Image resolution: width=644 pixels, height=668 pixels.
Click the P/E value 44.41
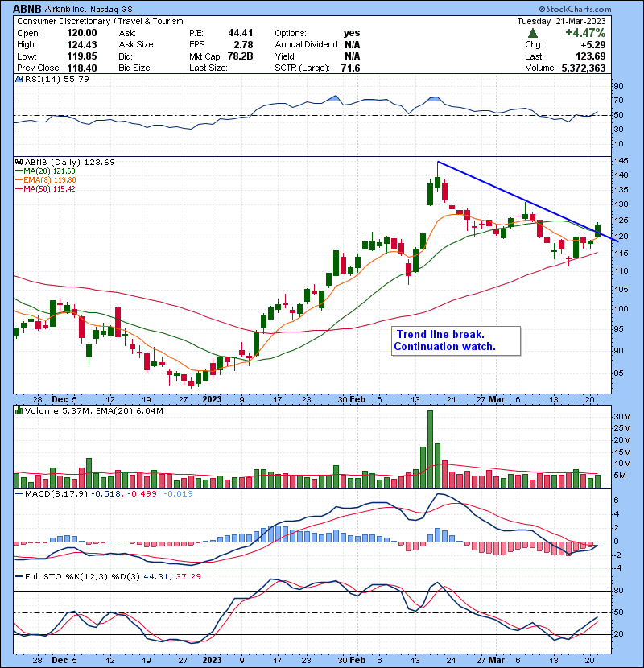[241, 33]
